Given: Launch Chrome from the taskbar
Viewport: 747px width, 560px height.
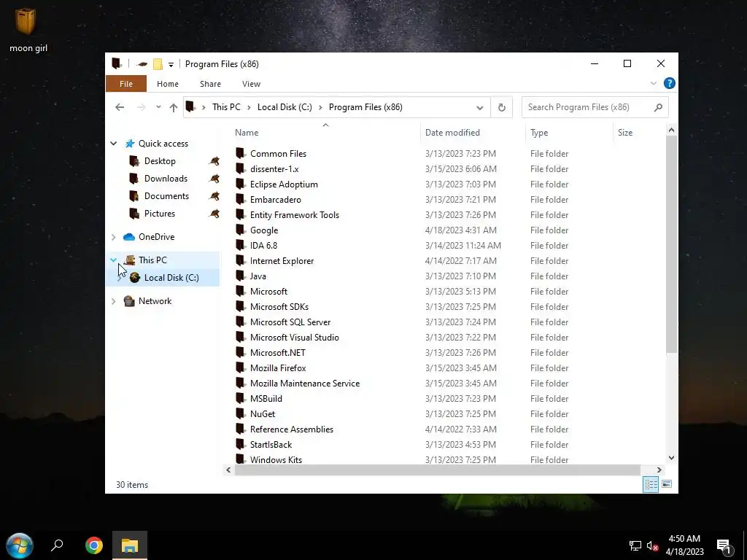Looking at the screenshot, I should pos(94,545).
